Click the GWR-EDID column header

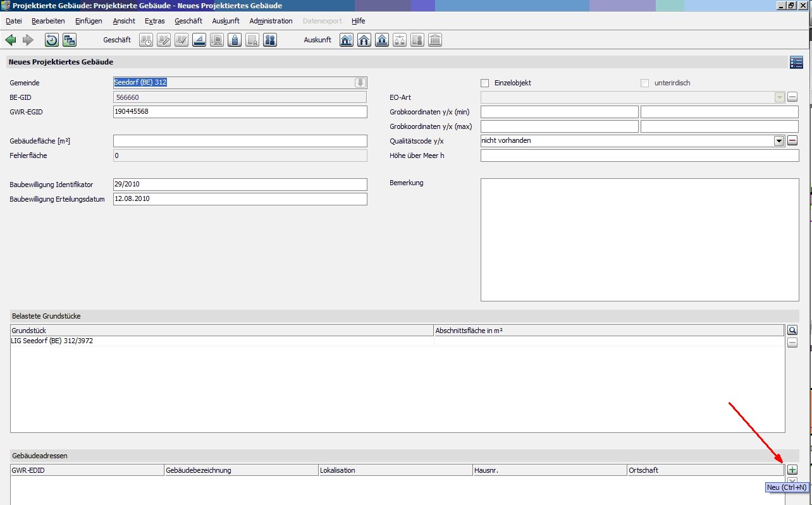click(87, 470)
